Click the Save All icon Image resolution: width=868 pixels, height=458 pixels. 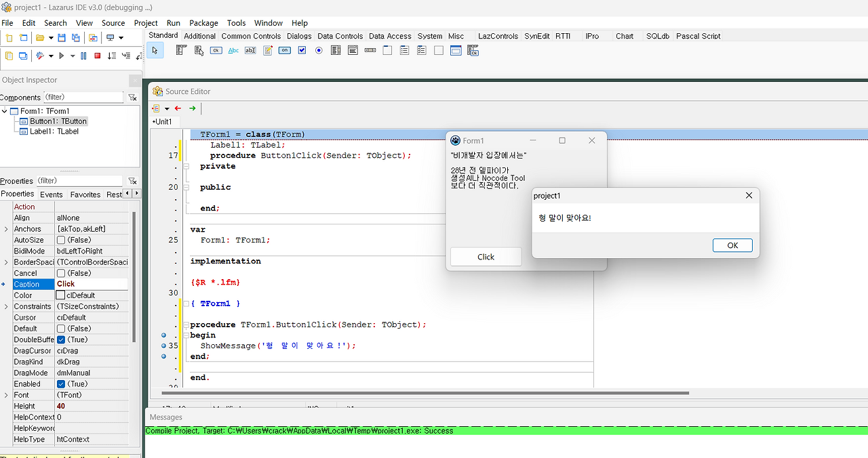[x=75, y=38]
